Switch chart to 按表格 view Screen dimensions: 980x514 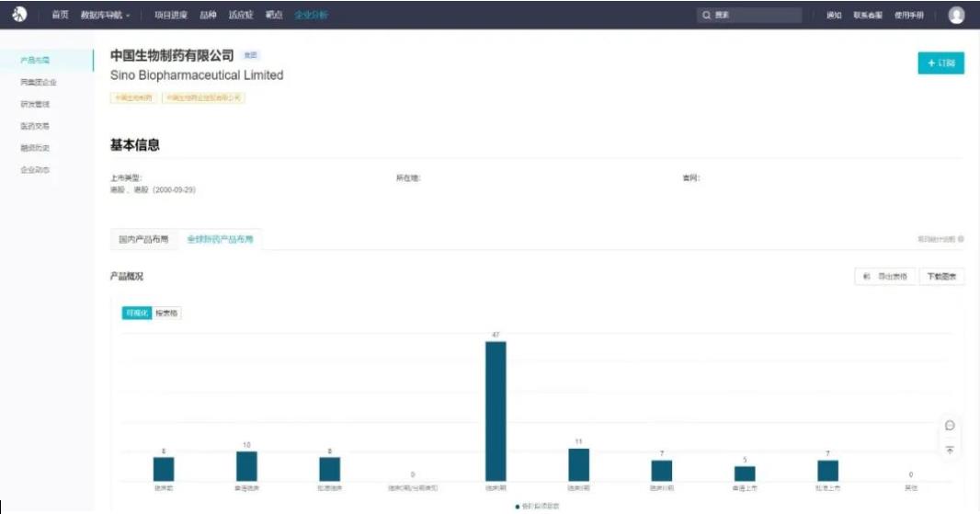167,313
